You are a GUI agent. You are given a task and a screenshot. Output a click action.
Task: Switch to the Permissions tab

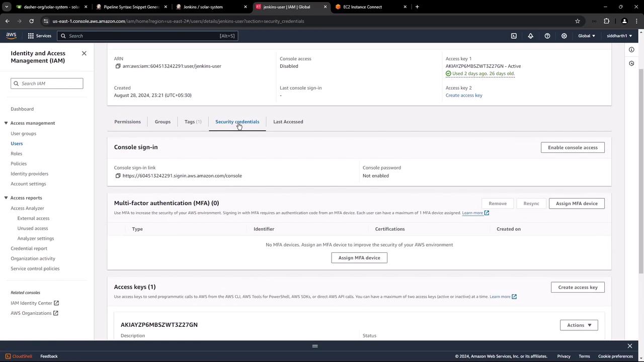pyautogui.click(x=127, y=122)
